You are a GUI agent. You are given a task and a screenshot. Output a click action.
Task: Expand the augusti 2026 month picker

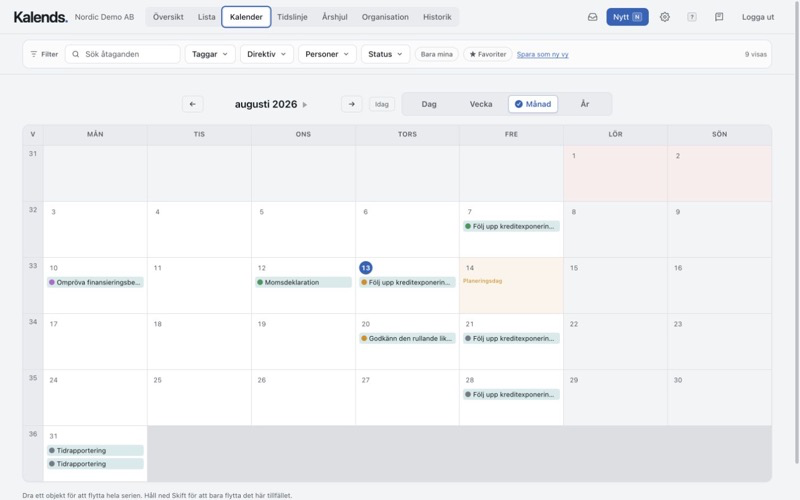[x=270, y=104]
